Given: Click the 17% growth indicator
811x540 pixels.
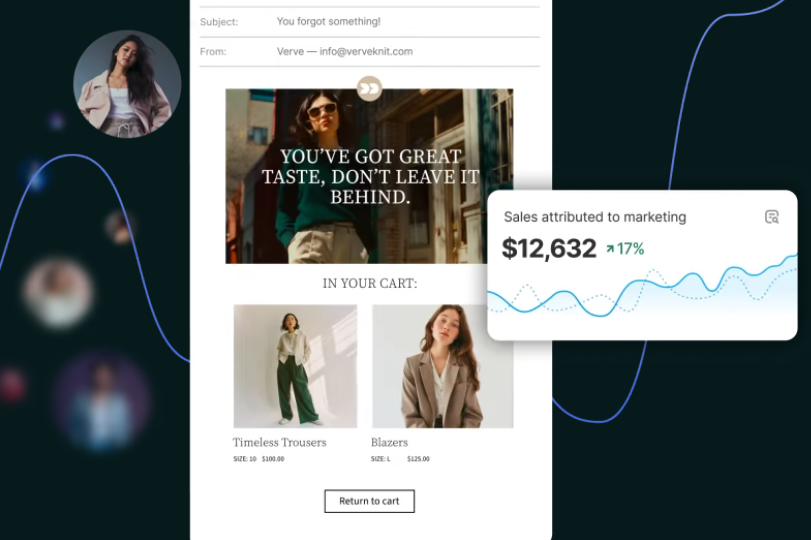Looking at the screenshot, I should pyautogui.click(x=625, y=249).
